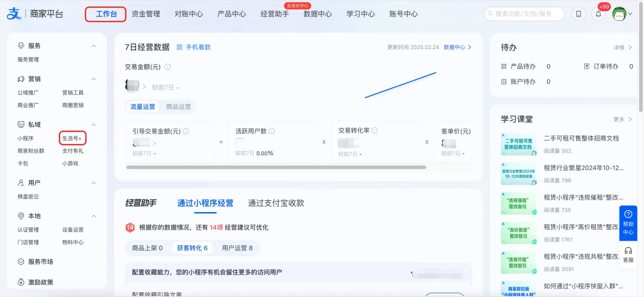644x297 pixels.
Task: Open the 违规催租 整改指引 thumbnail
Action: 519,203
